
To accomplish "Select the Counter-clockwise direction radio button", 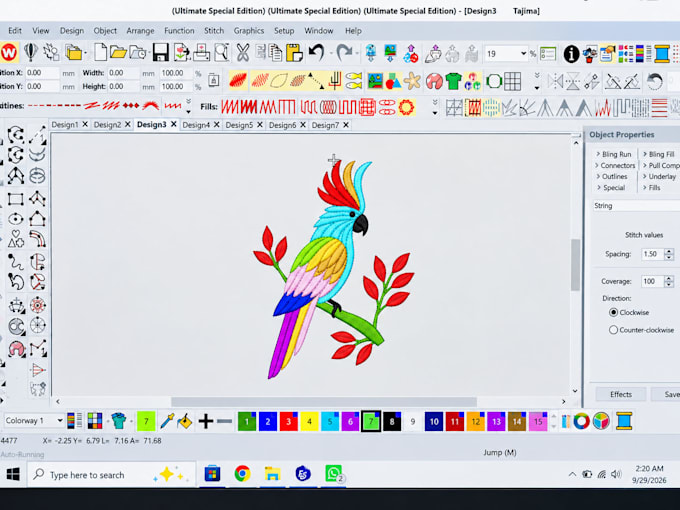I will (x=613, y=330).
